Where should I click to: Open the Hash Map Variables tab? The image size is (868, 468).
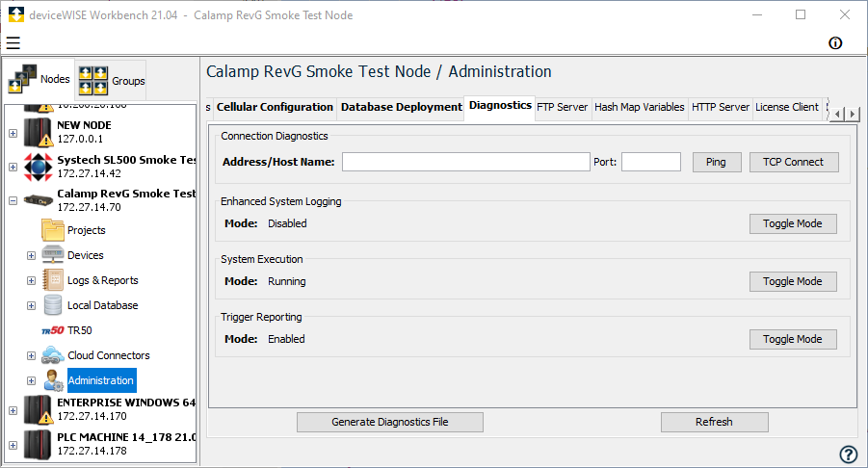tap(640, 107)
